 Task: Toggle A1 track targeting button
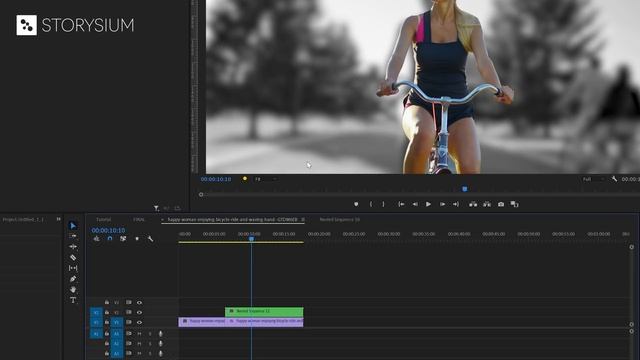(117, 333)
